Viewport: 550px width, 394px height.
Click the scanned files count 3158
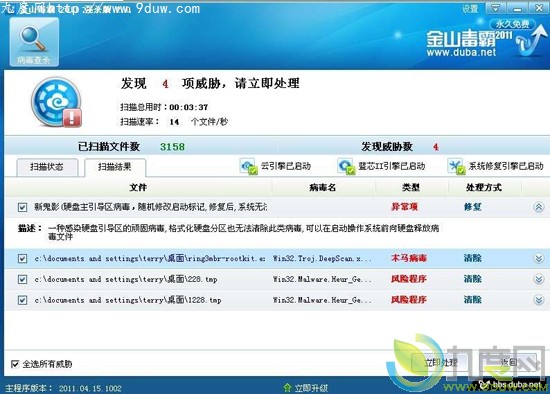click(x=172, y=147)
